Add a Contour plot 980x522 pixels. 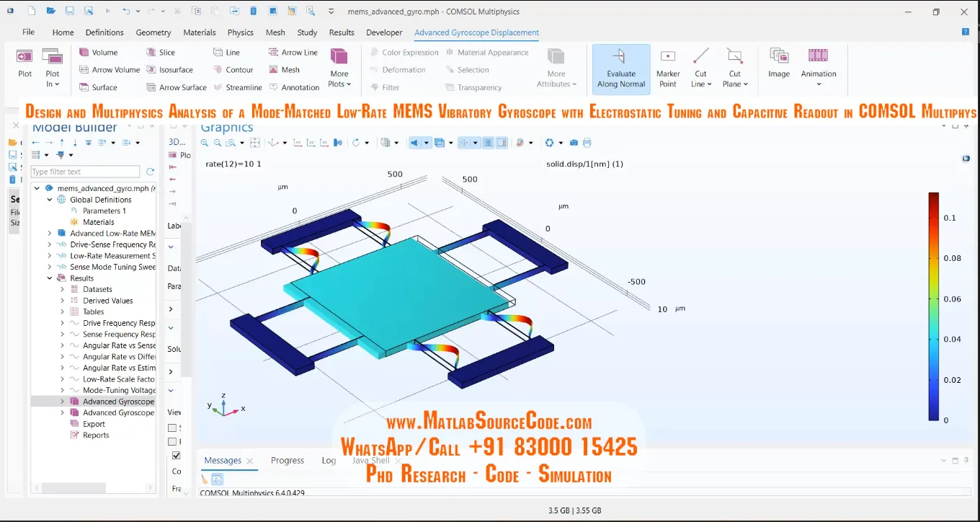pyautogui.click(x=233, y=70)
